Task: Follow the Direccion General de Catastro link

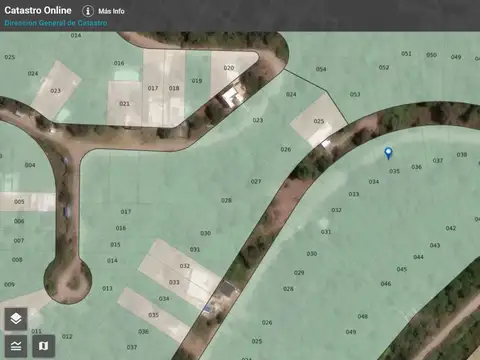Action: [x=56, y=23]
